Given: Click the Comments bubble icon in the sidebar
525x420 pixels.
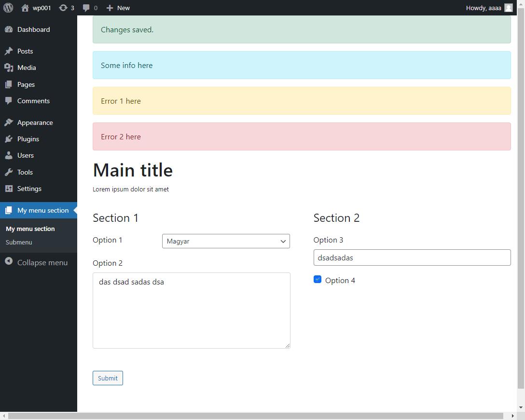Looking at the screenshot, I should point(9,101).
